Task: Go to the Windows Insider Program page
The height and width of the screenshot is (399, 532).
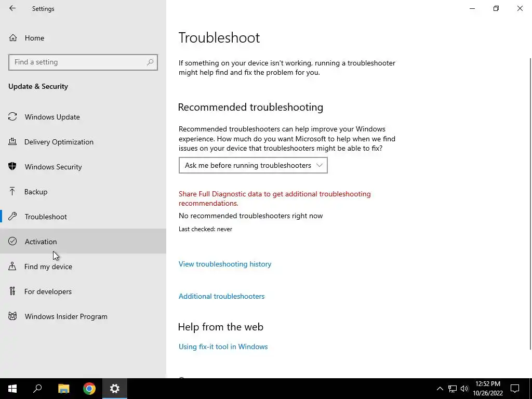Action: pos(83,316)
